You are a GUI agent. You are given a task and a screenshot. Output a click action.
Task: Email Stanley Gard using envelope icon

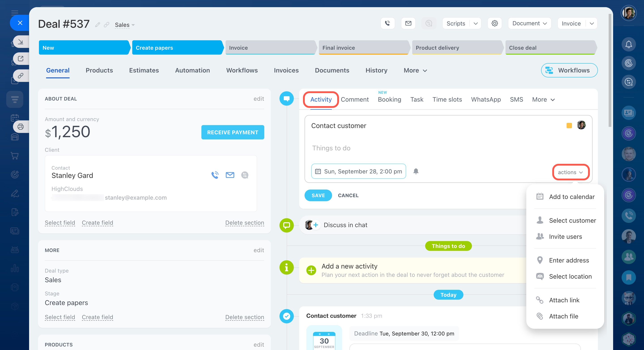tap(230, 175)
